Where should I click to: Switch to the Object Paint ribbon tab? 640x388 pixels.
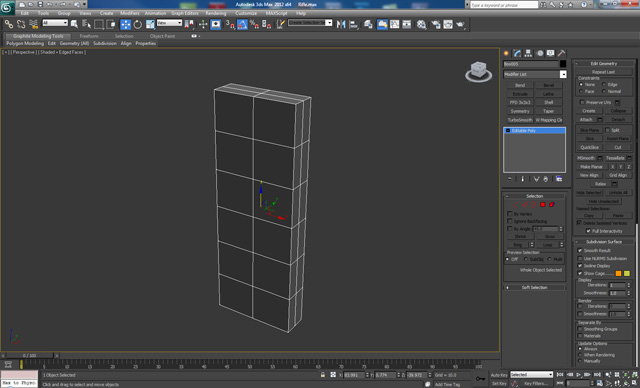click(162, 36)
